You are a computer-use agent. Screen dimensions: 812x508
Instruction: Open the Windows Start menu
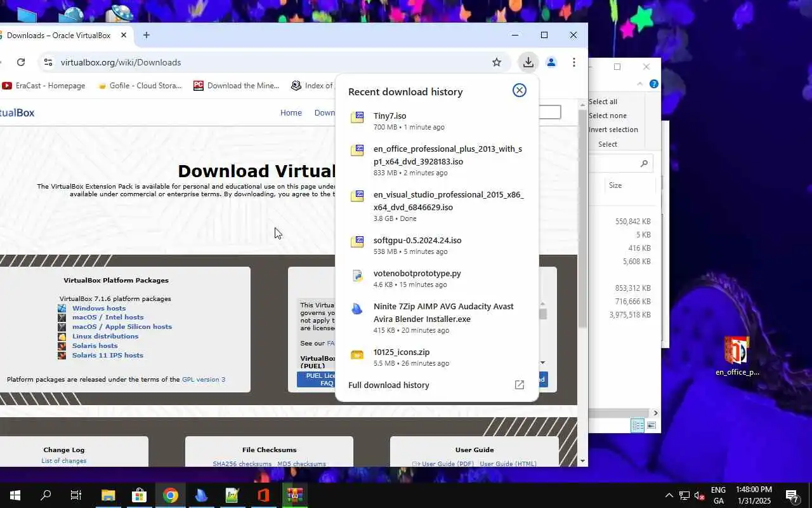pos(15,495)
